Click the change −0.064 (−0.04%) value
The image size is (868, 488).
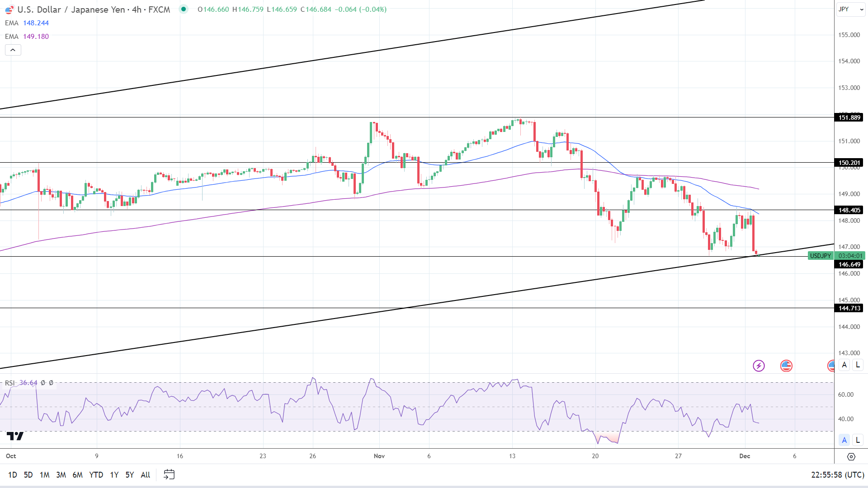click(x=361, y=9)
